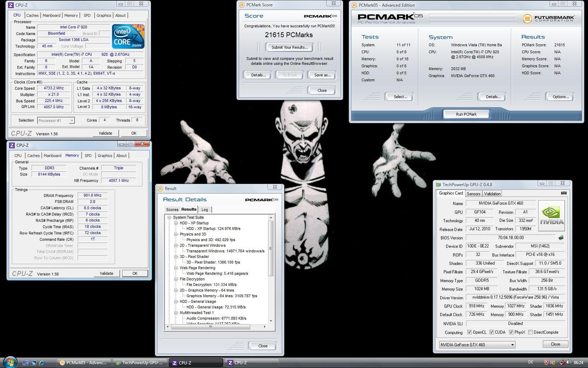Click the Result Details horizontal scrollbar thumb
This screenshot has width=588, height=368.
pyautogui.click(x=211, y=327)
